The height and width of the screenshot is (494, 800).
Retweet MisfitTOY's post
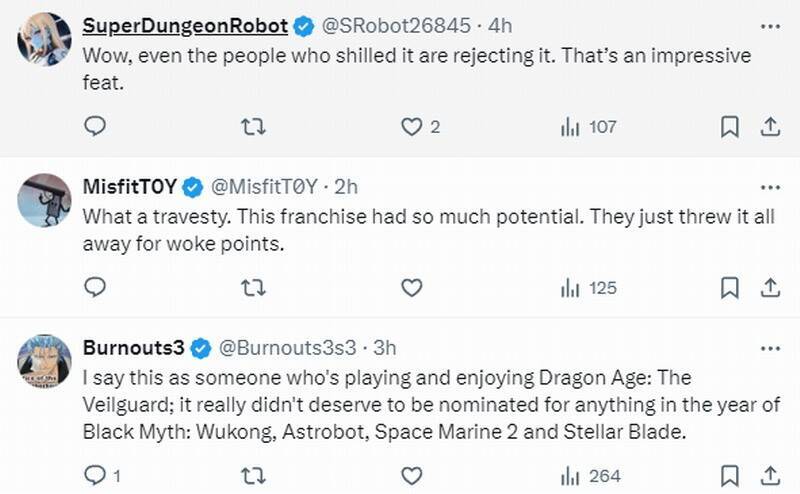coord(254,288)
